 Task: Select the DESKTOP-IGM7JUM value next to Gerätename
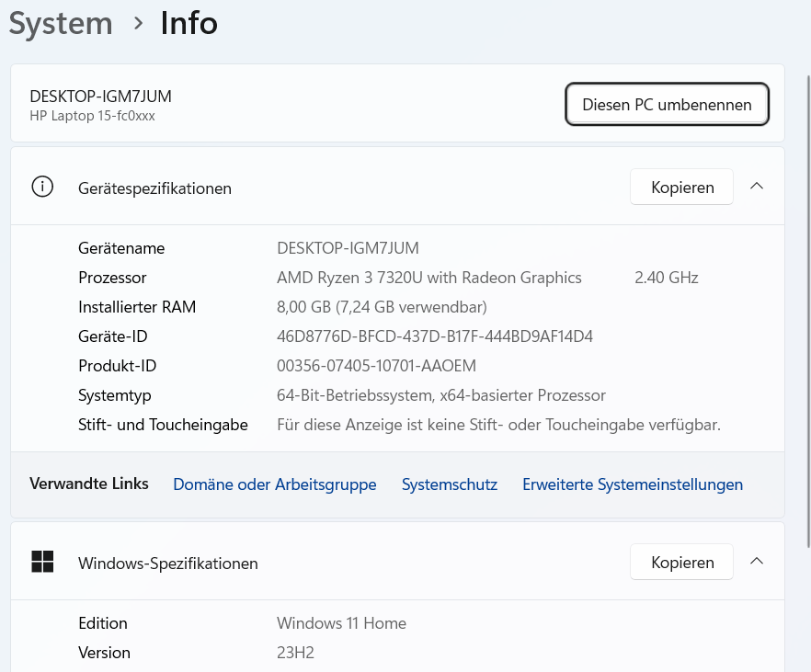coord(348,248)
